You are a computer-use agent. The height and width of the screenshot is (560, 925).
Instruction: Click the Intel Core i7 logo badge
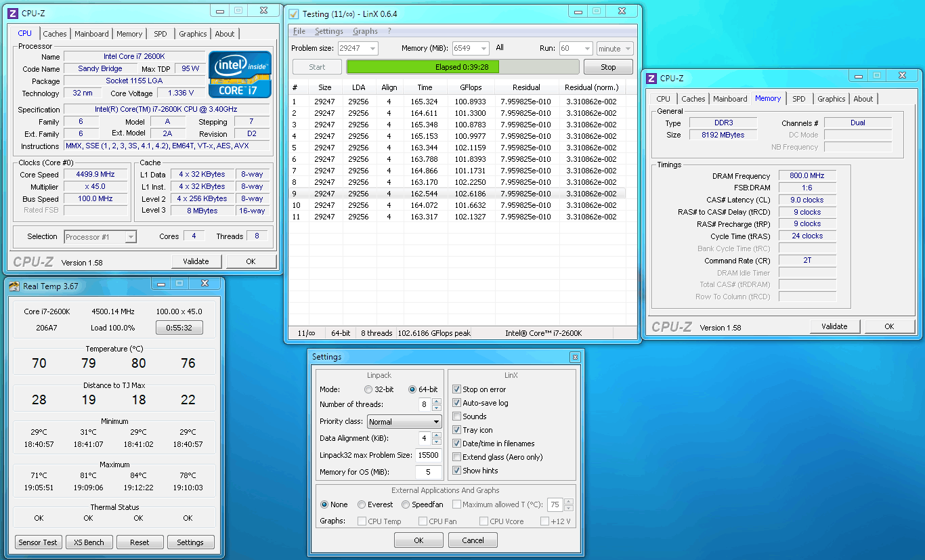(240, 74)
